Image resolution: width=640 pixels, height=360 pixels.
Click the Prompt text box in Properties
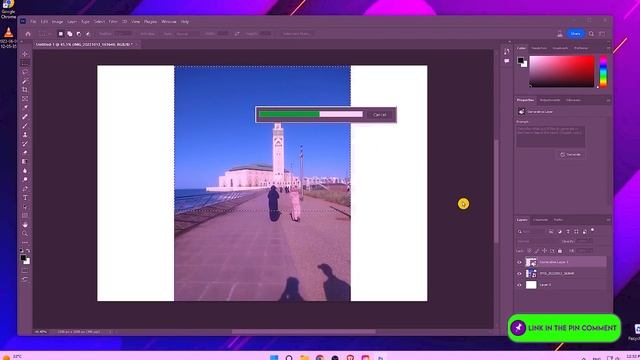551,136
